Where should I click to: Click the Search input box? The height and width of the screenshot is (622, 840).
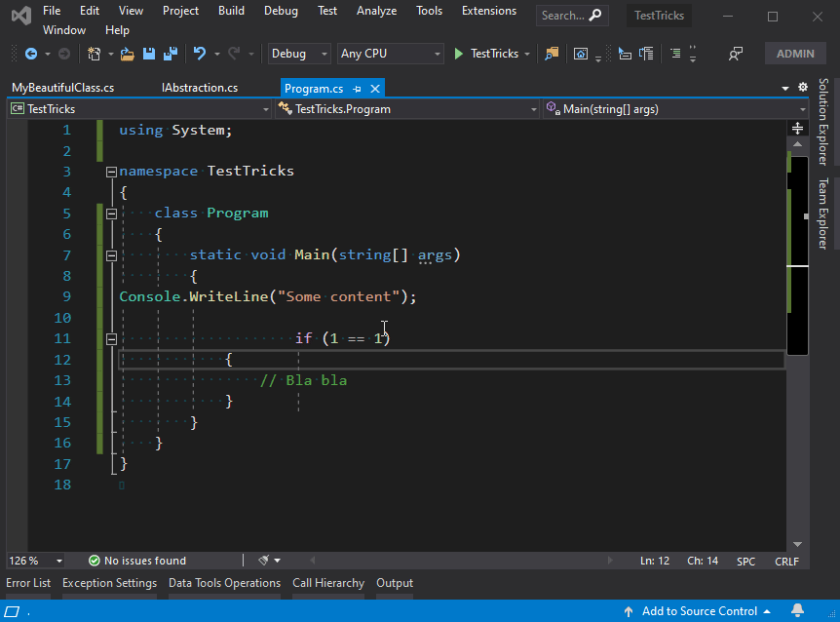tap(572, 16)
